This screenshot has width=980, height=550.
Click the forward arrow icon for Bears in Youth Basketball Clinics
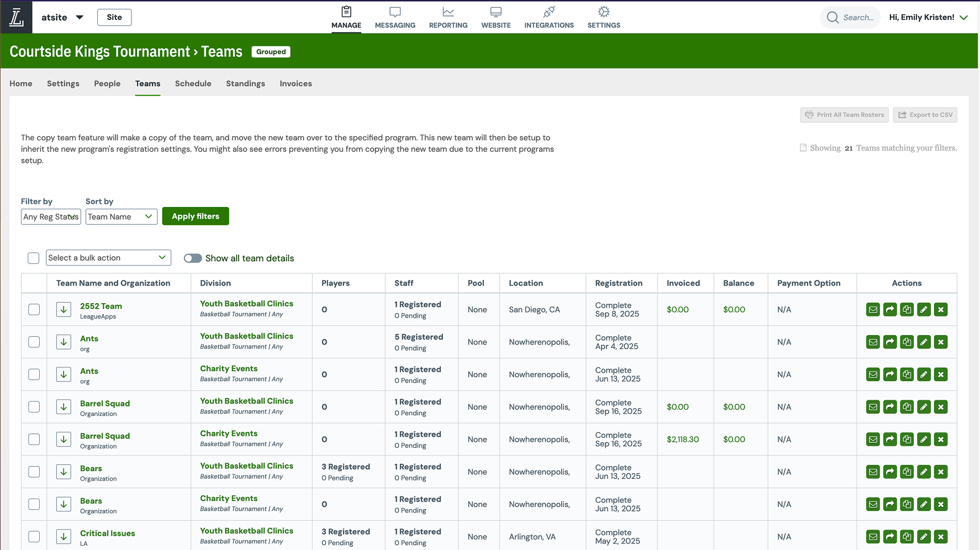(x=890, y=472)
